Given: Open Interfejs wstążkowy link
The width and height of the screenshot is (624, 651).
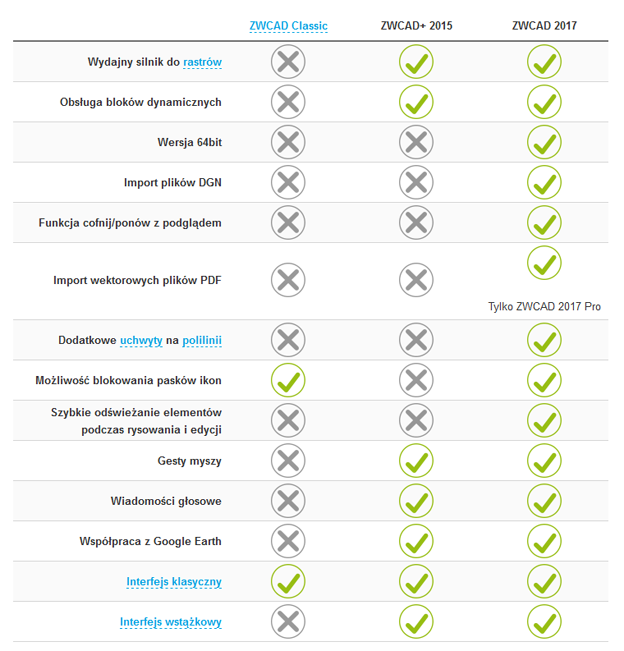Looking at the screenshot, I should coord(171,622).
